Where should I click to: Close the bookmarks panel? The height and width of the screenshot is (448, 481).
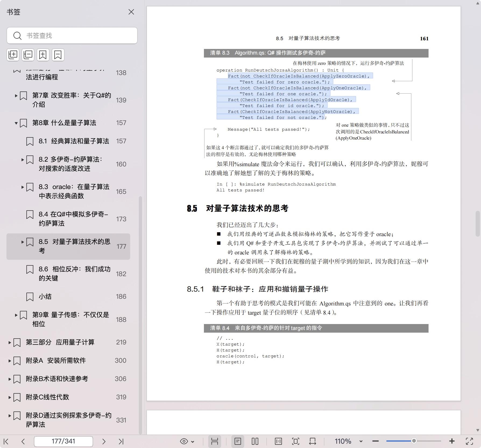(x=131, y=12)
